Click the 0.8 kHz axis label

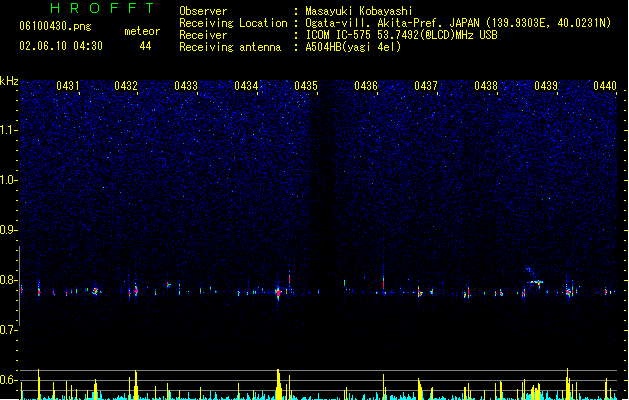(8, 280)
